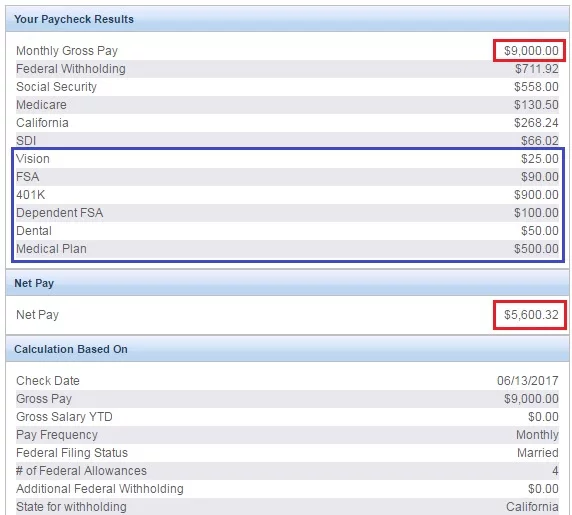
Task: Click the Medical Plan amount $500.00
Action: coord(536,249)
